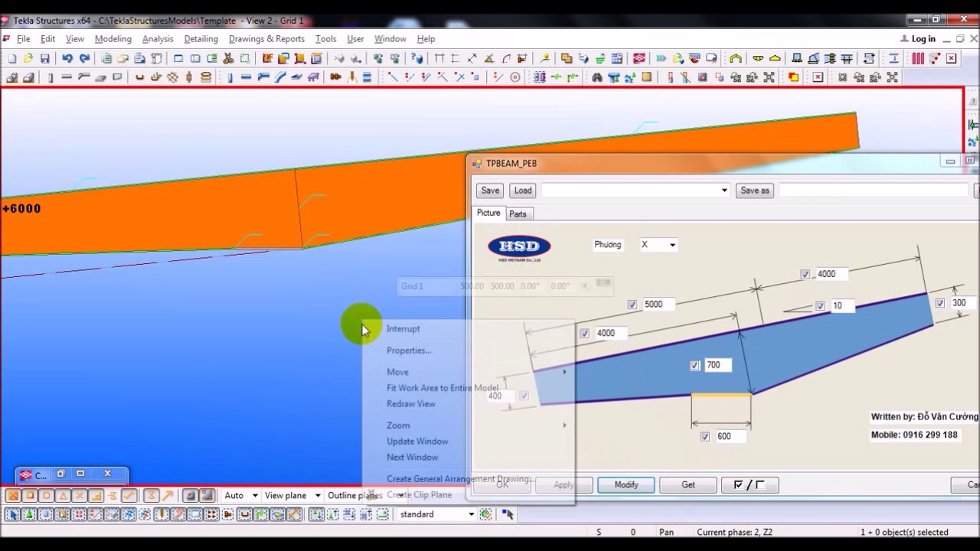Click the Undo arrow icon in toolbar
The height and width of the screenshot is (551, 980).
(67, 58)
